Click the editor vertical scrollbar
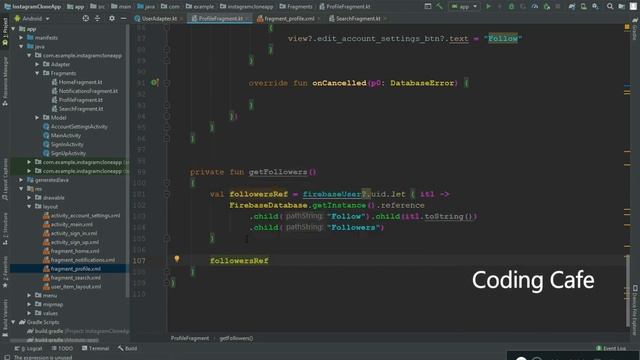640x360 pixels. [627, 290]
